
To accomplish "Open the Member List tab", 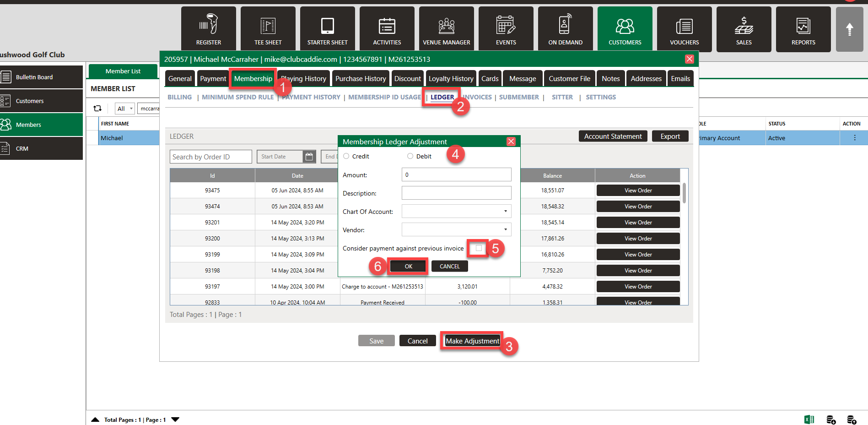I will tap(123, 71).
